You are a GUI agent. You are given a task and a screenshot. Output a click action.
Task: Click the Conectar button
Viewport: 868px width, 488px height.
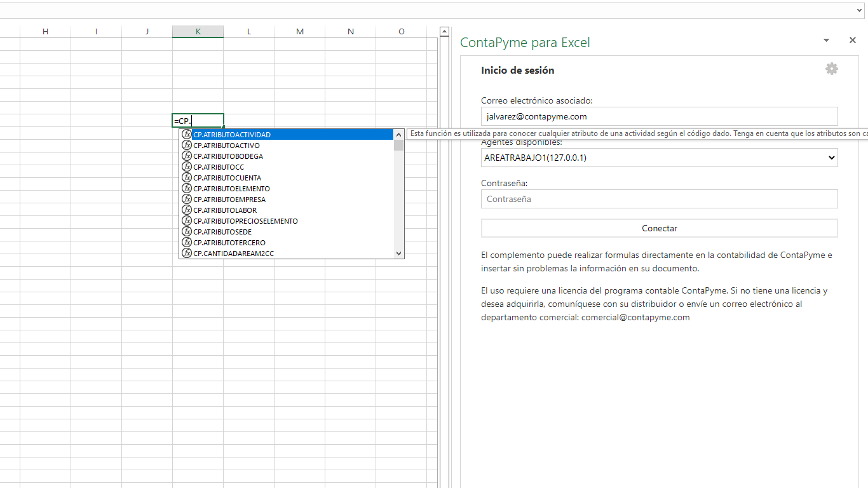pyautogui.click(x=659, y=228)
